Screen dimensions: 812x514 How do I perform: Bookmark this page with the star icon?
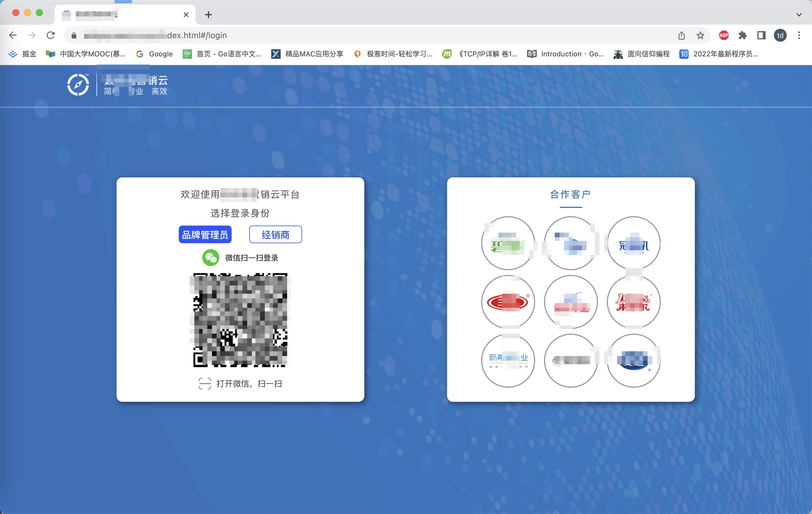(x=700, y=35)
